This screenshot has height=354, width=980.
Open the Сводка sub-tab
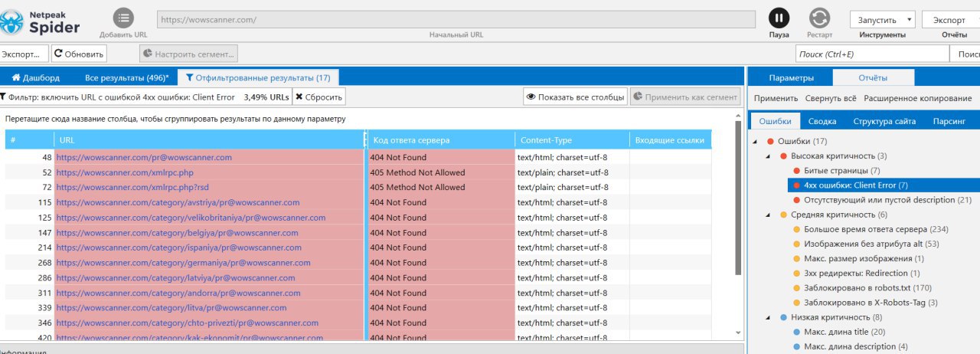pos(822,121)
